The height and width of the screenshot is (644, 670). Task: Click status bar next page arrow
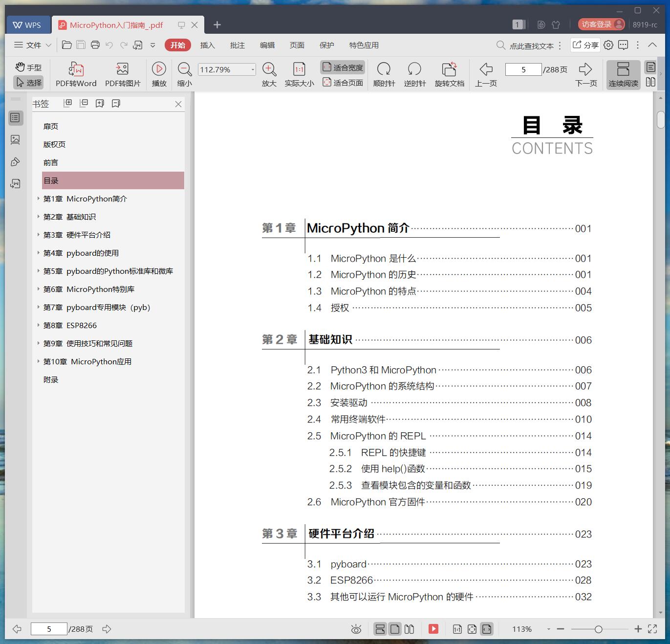107,629
